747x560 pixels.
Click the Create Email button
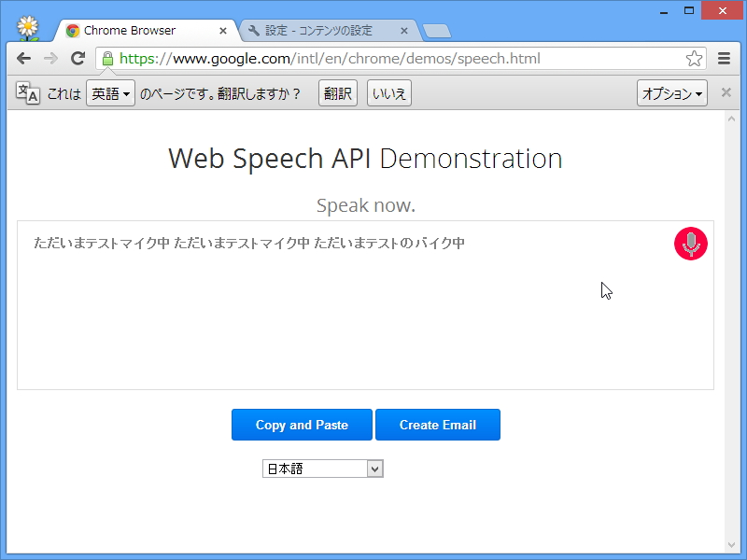coord(438,424)
